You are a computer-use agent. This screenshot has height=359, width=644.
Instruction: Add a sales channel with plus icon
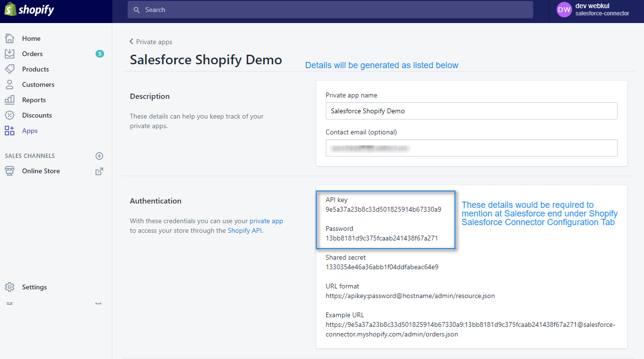(x=99, y=156)
